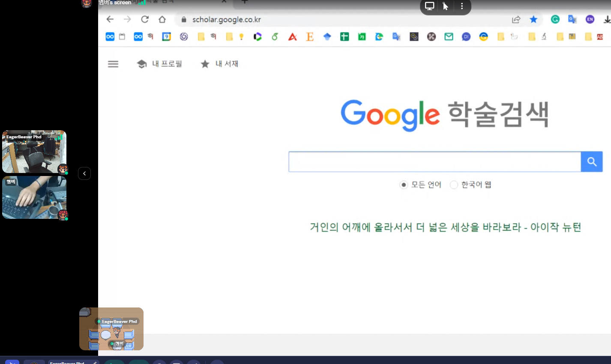
Task: Open the Google Calendar bookmark
Action: (167, 37)
